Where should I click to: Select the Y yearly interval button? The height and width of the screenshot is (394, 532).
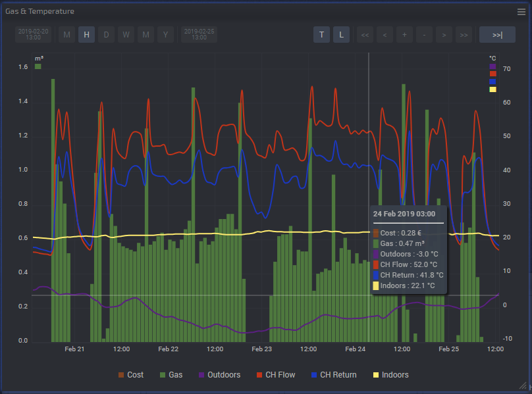pos(165,35)
